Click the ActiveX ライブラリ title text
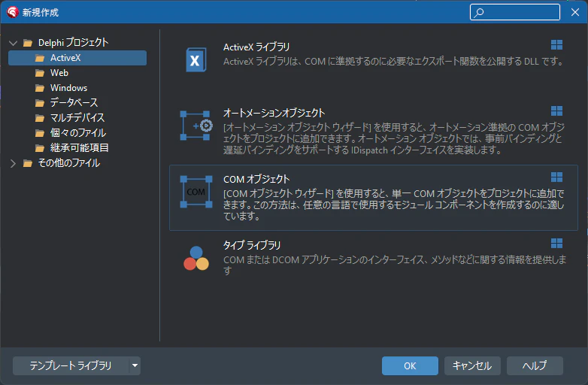The height and width of the screenshot is (385, 588). [256, 47]
